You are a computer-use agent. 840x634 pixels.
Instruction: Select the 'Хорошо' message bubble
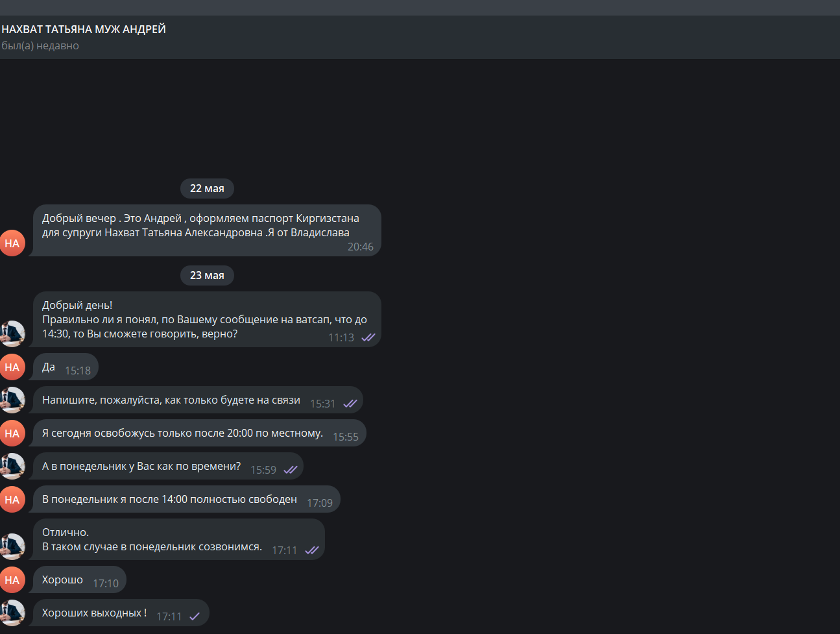80,580
